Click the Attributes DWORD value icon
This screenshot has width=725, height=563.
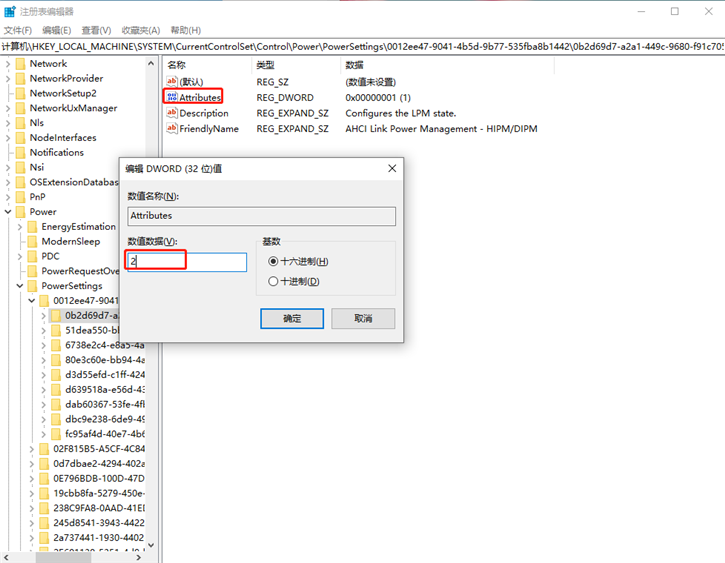(171, 98)
